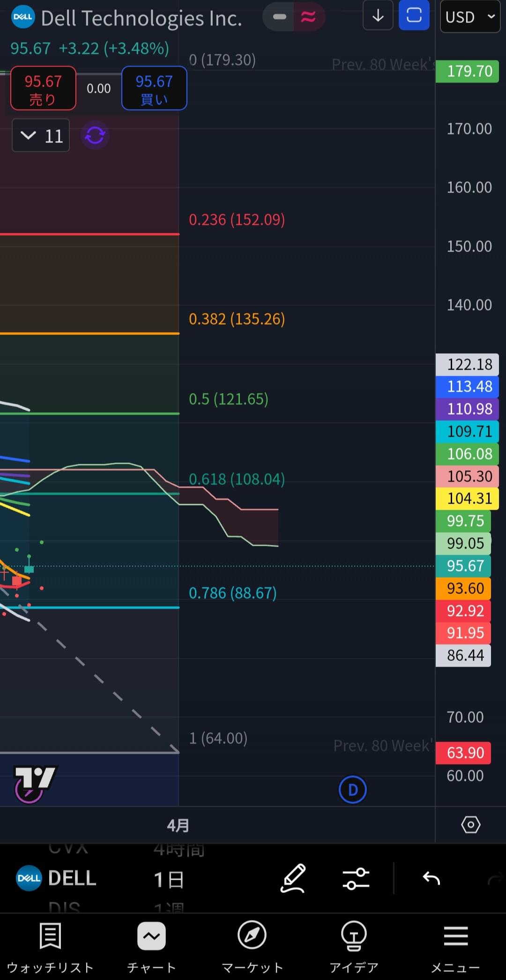Tap the orange 93.60 price label
The height and width of the screenshot is (980, 506).
click(x=463, y=588)
